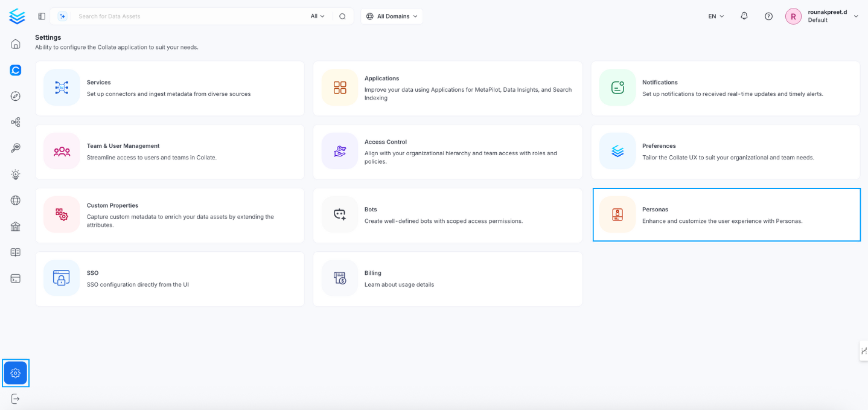Image resolution: width=868 pixels, height=410 pixels.
Task: Click the Insights lightbulb icon
Action: 15,174
